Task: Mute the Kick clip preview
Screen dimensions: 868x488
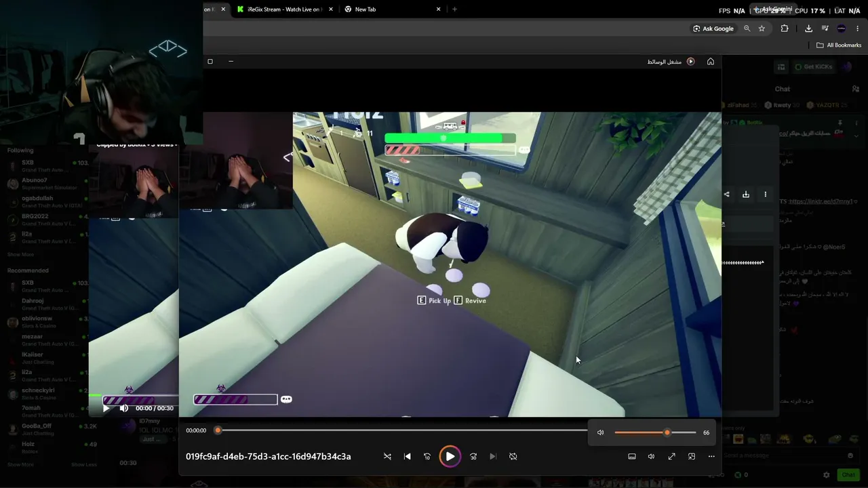Action: 123,408
